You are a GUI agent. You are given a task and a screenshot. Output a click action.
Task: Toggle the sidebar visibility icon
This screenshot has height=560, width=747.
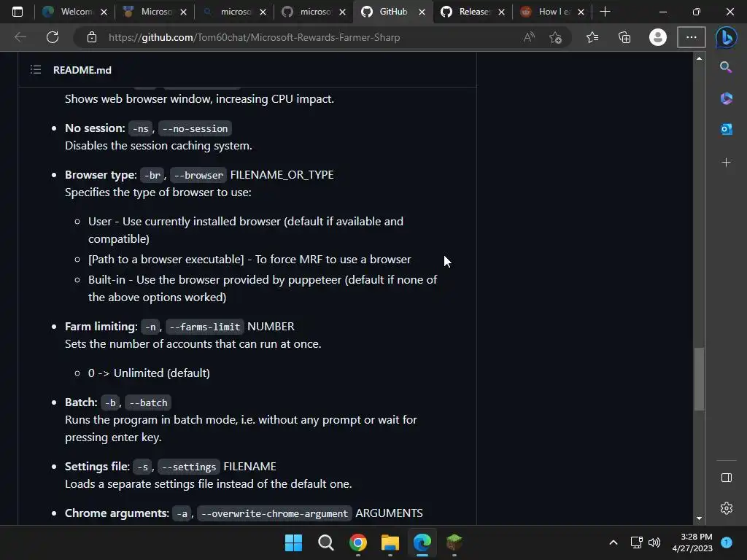click(727, 478)
